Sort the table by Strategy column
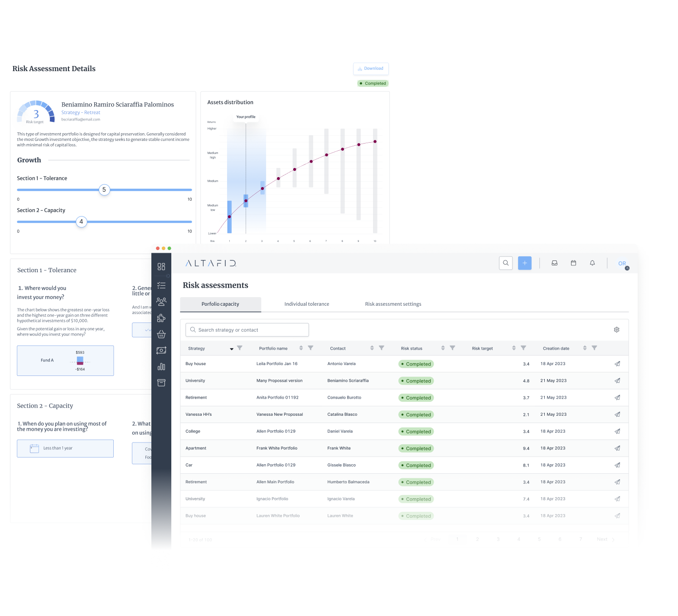The width and height of the screenshot is (678, 616). (x=232, y=349)
